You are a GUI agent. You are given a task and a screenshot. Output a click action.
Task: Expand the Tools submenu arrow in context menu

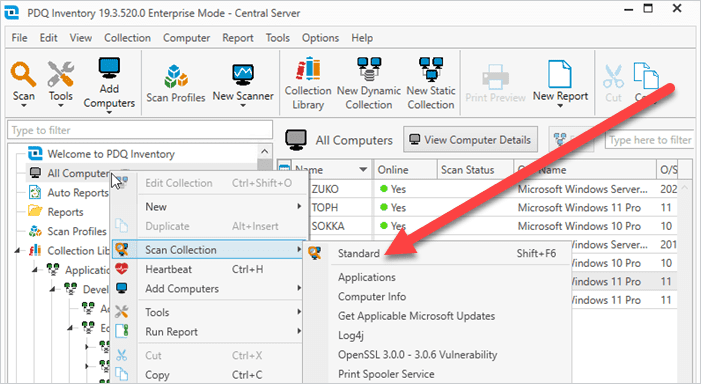(299, 312)
